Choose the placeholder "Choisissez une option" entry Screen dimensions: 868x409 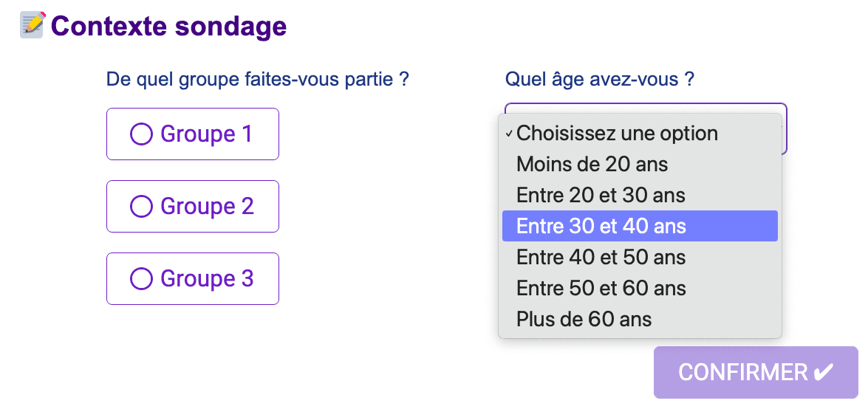pos(617,134)
